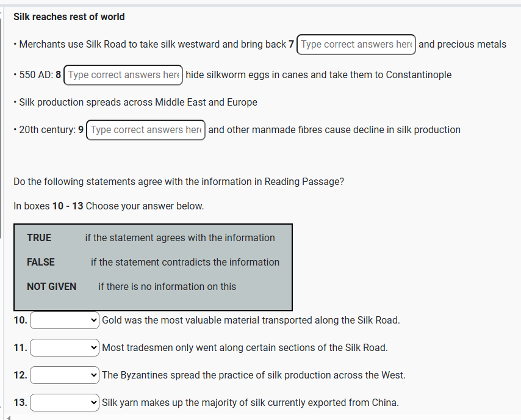Click the 'Silk reaches rest of world' heading

pos(69,17)
